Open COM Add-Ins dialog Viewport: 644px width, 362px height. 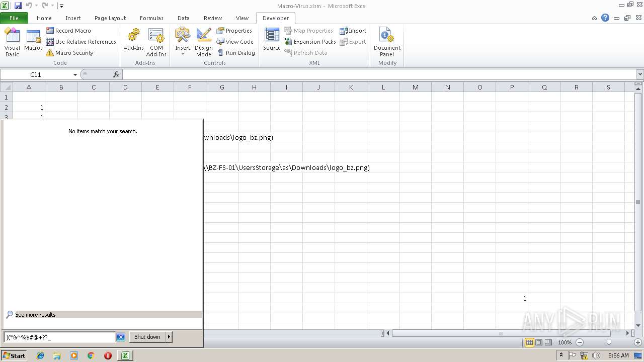(x=156, y=42)
